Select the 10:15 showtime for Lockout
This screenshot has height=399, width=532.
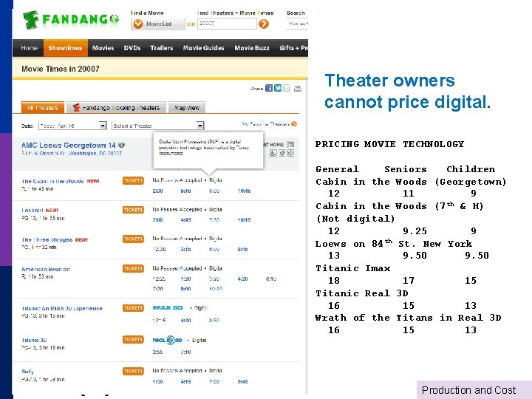pyautogui.click(x=244, y=220)
